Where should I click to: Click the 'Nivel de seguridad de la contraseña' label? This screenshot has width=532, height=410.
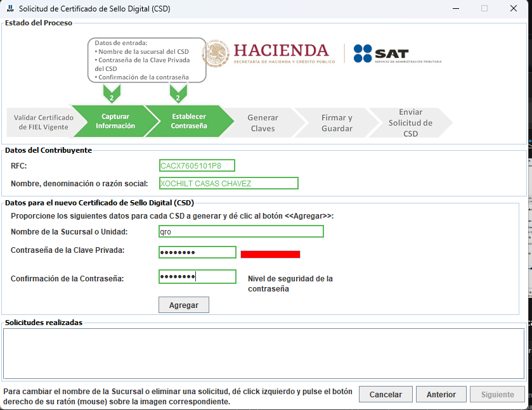point(290,283)
